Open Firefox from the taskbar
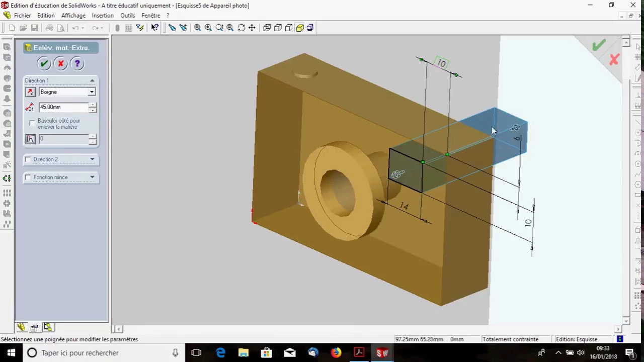The height and width of the screenshot is (362, 644). point(336,353)
